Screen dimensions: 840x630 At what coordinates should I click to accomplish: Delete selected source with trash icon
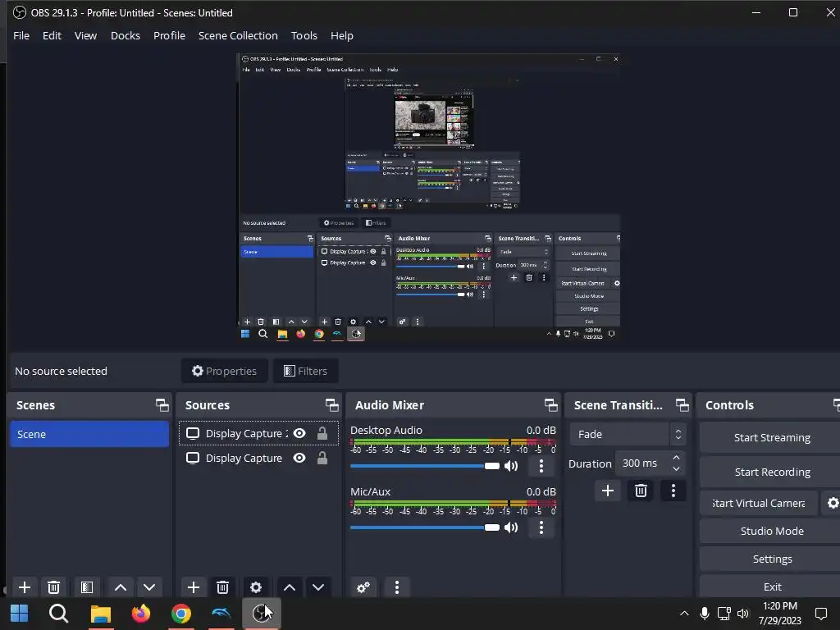pos(223,587)
